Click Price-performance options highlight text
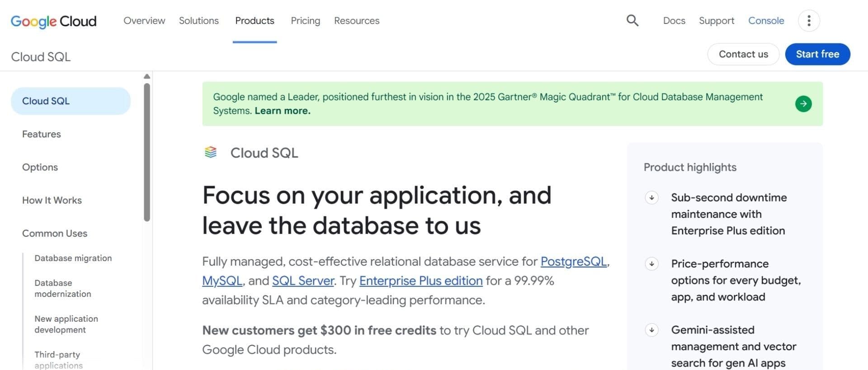The image size is (868, 370). [x=736, y=280]
